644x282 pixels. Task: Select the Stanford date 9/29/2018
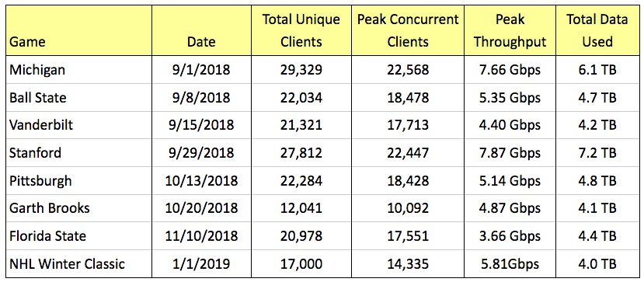[x=202, y=153]
